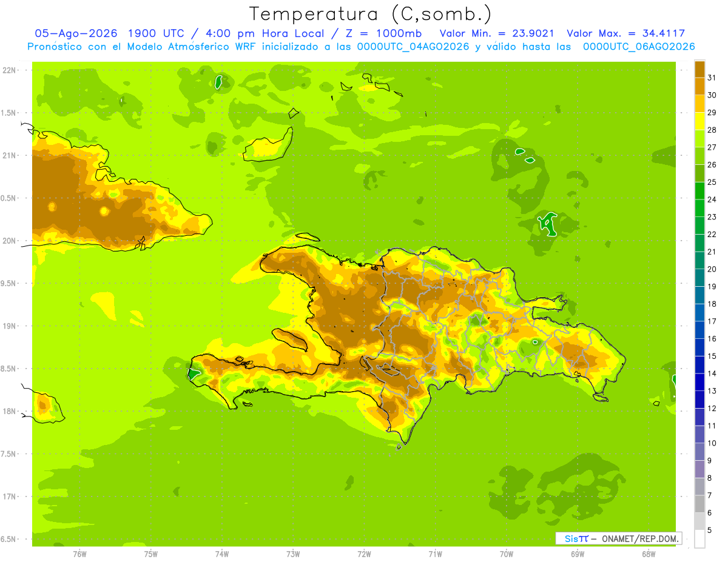Click the "72W" longitude axis label

coord(364,554)
